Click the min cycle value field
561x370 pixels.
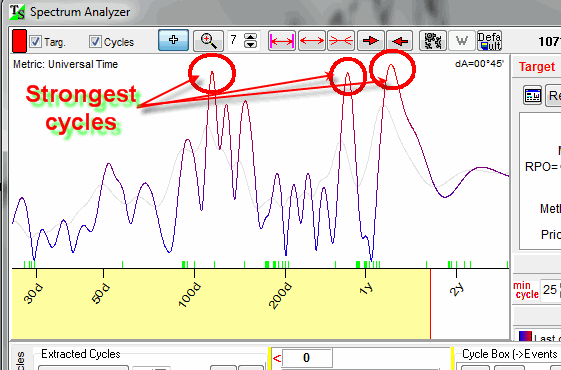pyautogui.click(x=550, y=289)
